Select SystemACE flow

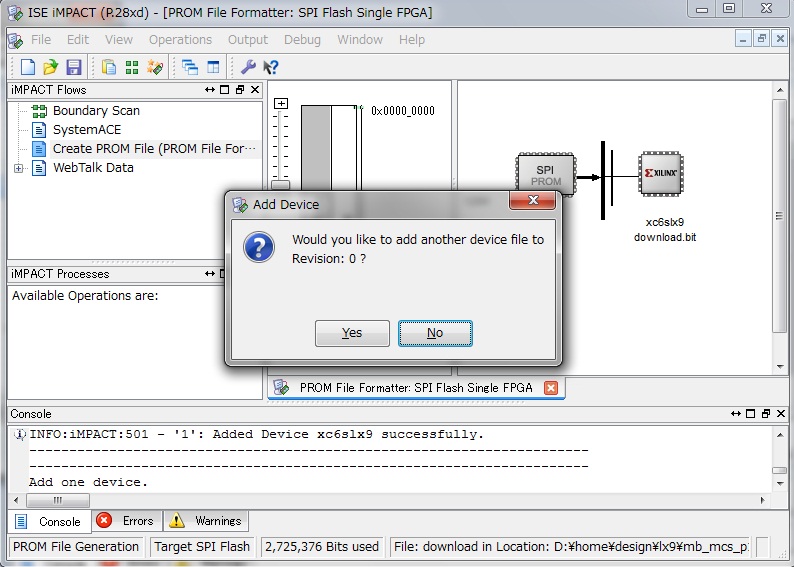tap(87, 130)
